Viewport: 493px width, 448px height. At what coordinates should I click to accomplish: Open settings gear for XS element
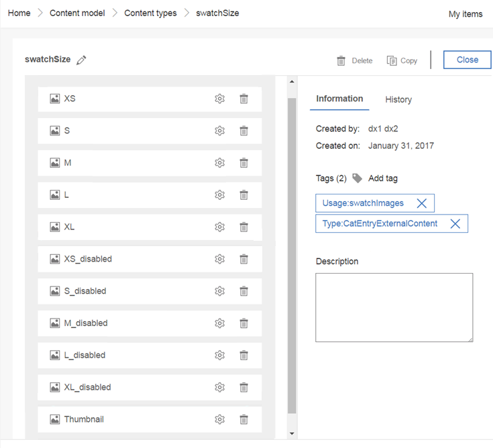point(219,99)
